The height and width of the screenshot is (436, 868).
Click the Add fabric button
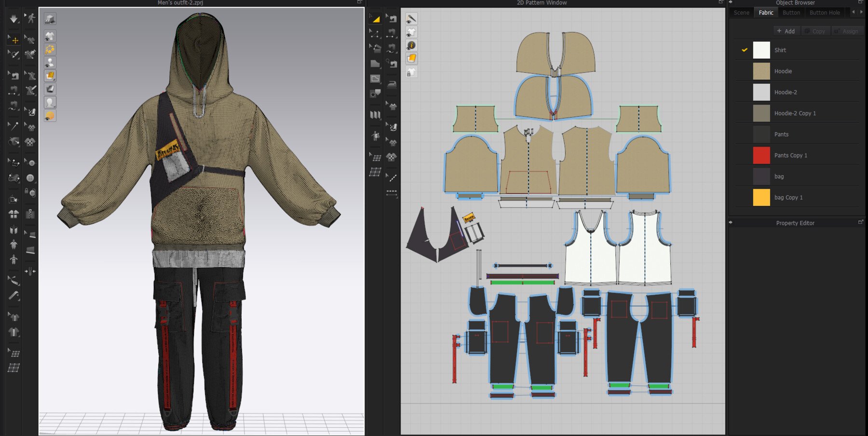[x=786, y=31]
